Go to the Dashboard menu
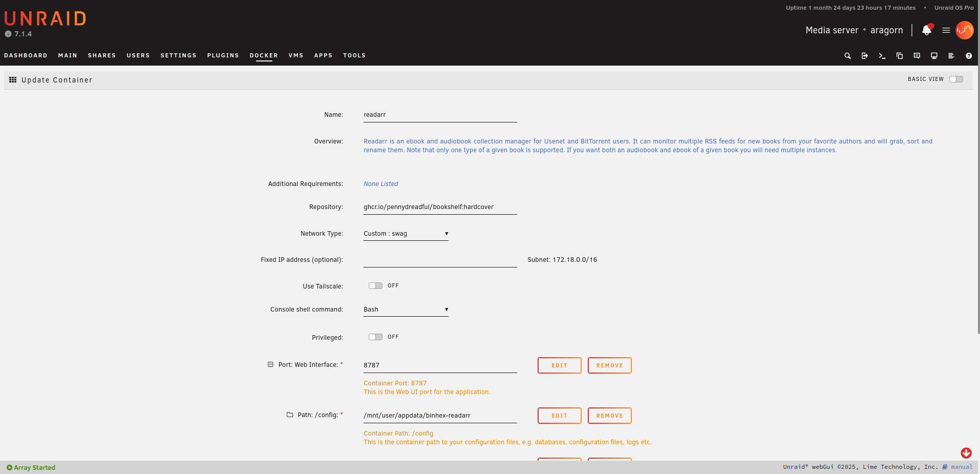 pos(26,55)
